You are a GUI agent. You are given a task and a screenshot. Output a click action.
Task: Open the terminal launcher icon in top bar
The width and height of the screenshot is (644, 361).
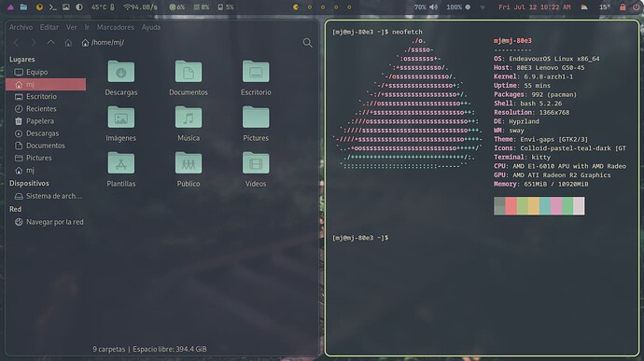(52, 7)
